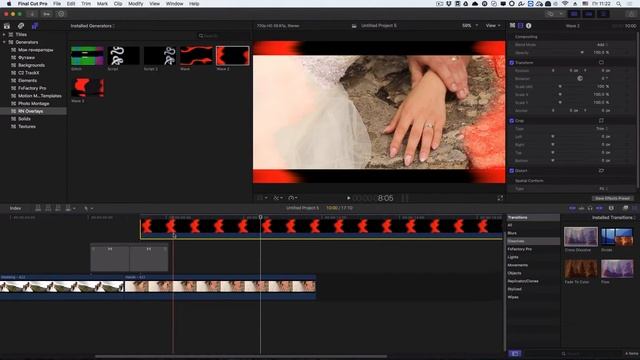Toggle the timeline skimming icon
Screen dimensions: 640x360
[x=572, y=208]
